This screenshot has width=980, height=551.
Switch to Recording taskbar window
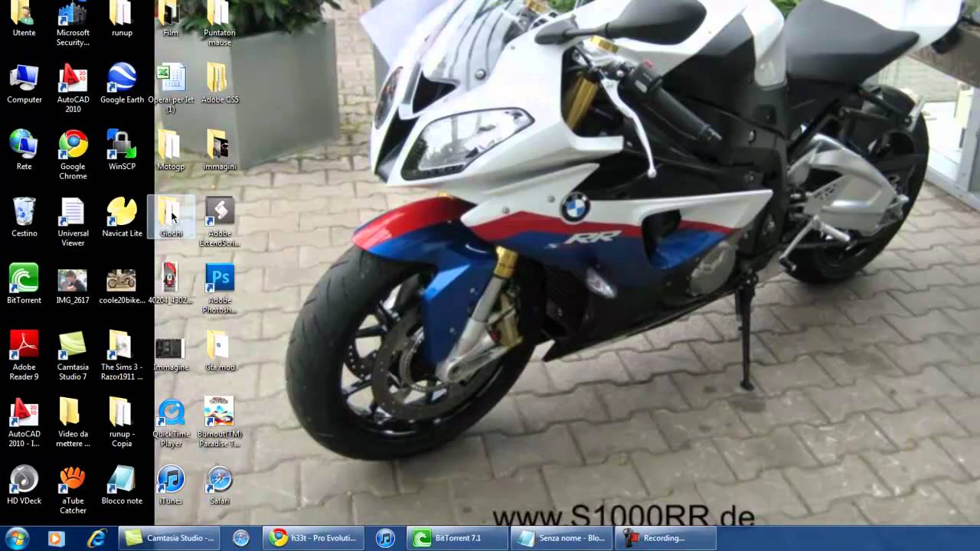[x=665, y=538]
